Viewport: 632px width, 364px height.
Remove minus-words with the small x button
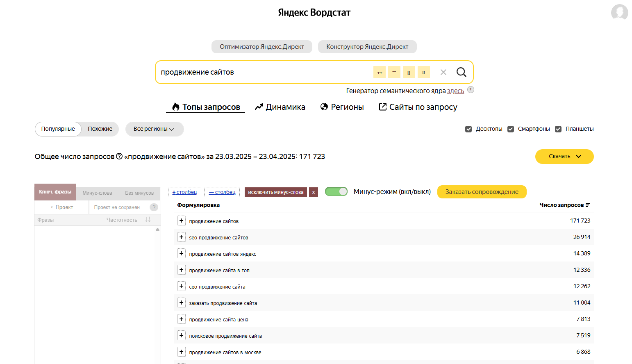314,192
